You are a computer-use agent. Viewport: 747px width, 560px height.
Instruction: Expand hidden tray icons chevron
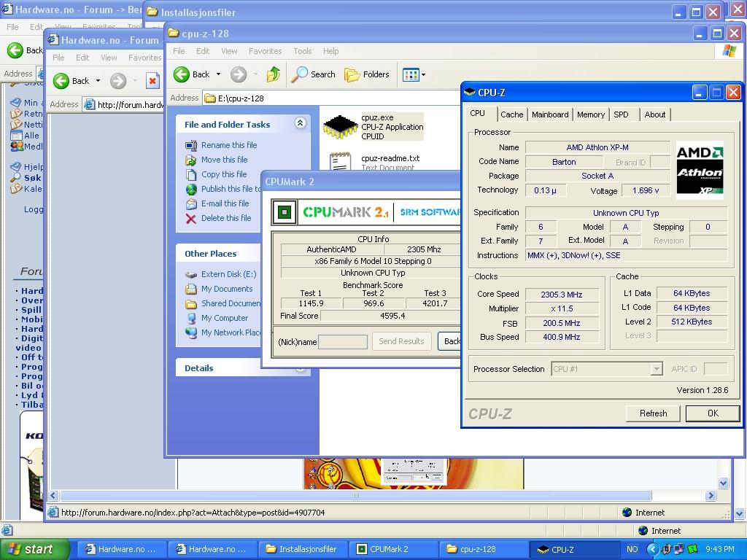[652, 549]
